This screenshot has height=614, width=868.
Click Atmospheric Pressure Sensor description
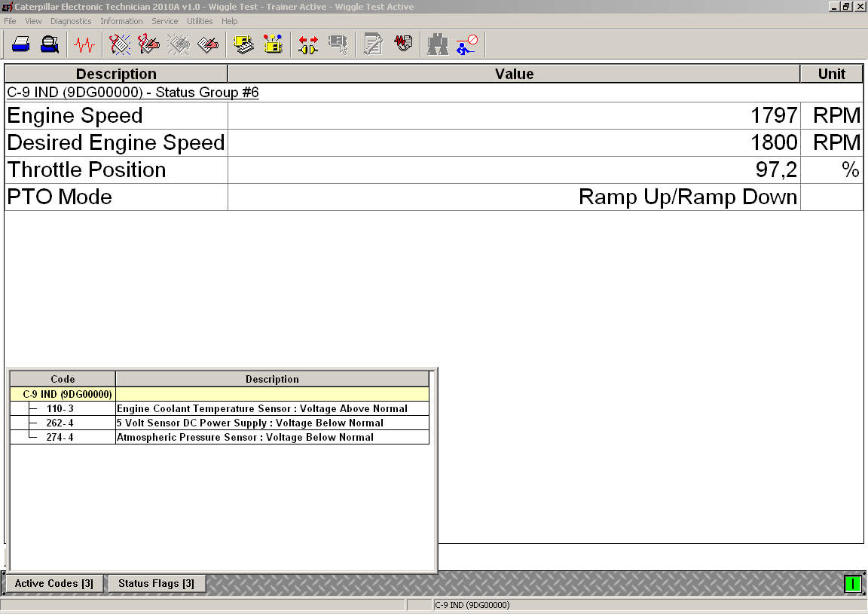point(245,438)
